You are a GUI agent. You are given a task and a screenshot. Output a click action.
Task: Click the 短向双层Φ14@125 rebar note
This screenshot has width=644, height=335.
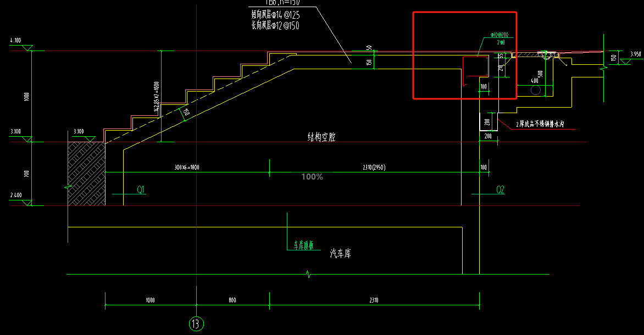[276, 15]
